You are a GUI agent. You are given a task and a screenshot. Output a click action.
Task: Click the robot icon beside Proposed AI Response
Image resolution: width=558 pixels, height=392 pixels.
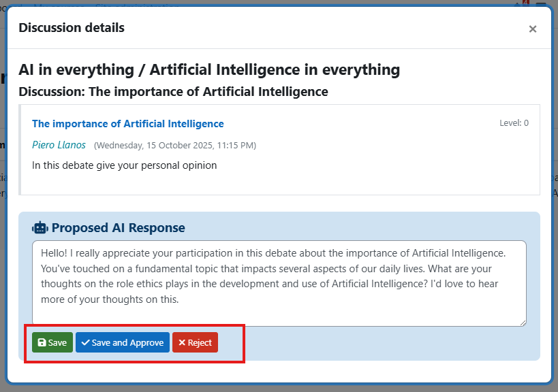pyautogui.click(x=40, y=228)
